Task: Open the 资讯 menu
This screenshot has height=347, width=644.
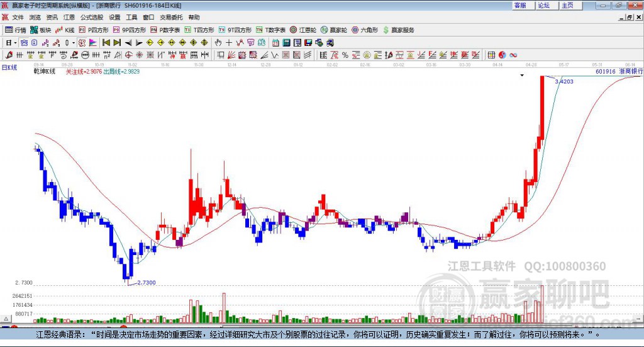Action: tap(52, 17)
